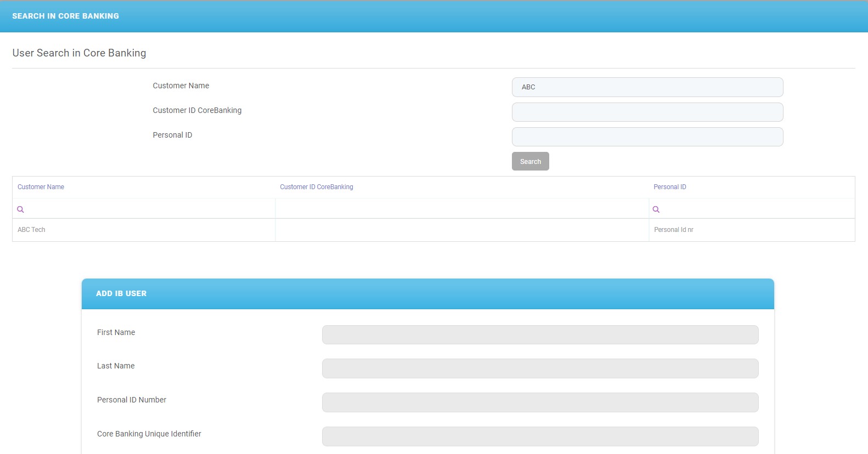Click the Personal ID search input box
This screenshot has height=454, width=868.
[647, 137]
